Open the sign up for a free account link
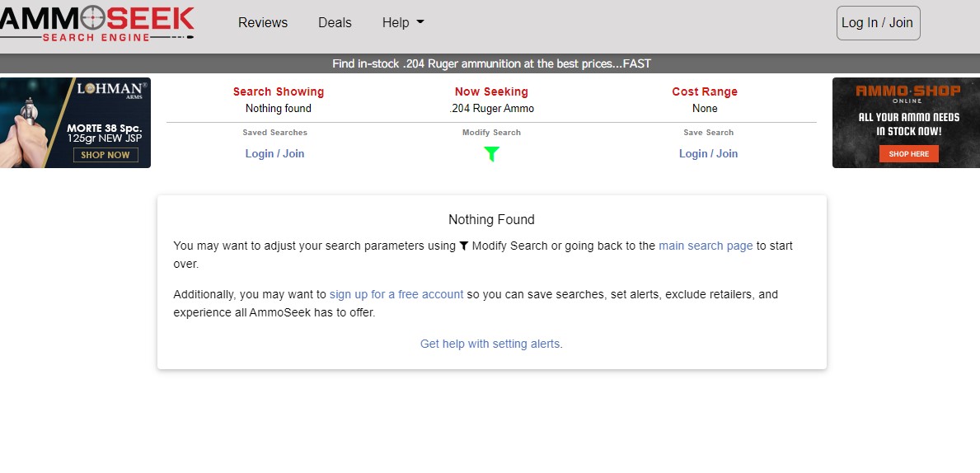 [x=396, y=294]
